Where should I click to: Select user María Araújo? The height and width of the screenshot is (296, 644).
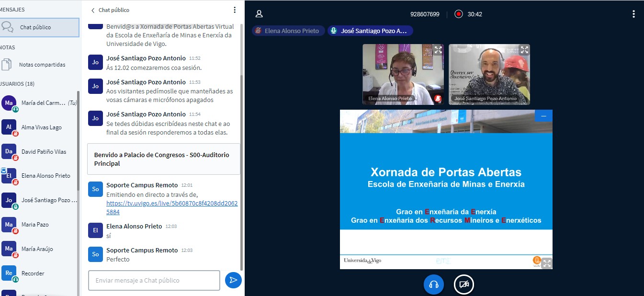coord(39,249)
